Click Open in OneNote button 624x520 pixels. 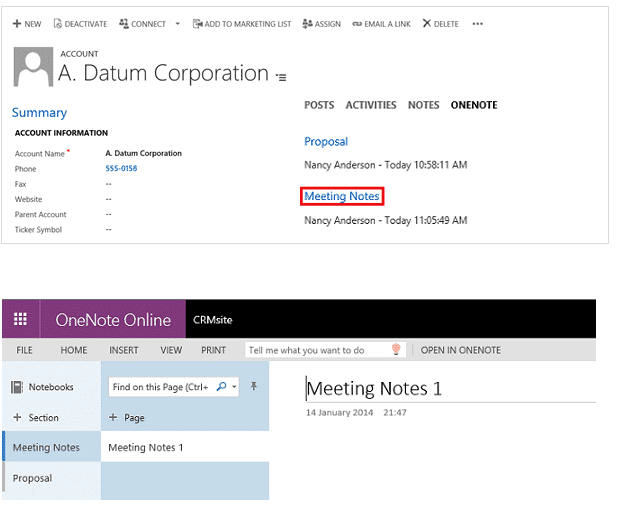pos(460,351)
